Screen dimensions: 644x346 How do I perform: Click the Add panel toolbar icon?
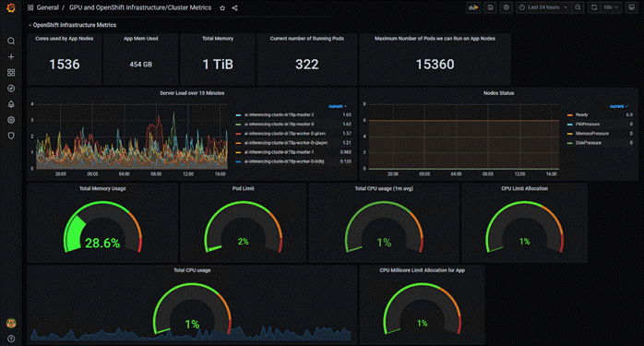(473, 7)
